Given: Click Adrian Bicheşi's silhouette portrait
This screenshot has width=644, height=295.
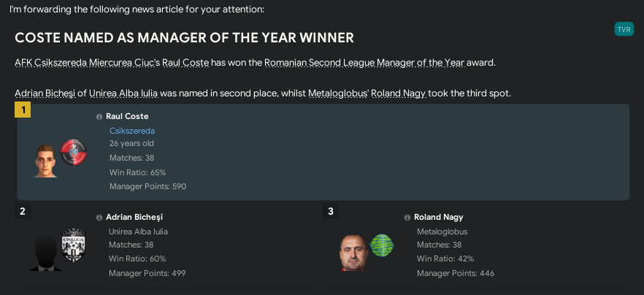Looking at the screenshot, I should point(45,253).
